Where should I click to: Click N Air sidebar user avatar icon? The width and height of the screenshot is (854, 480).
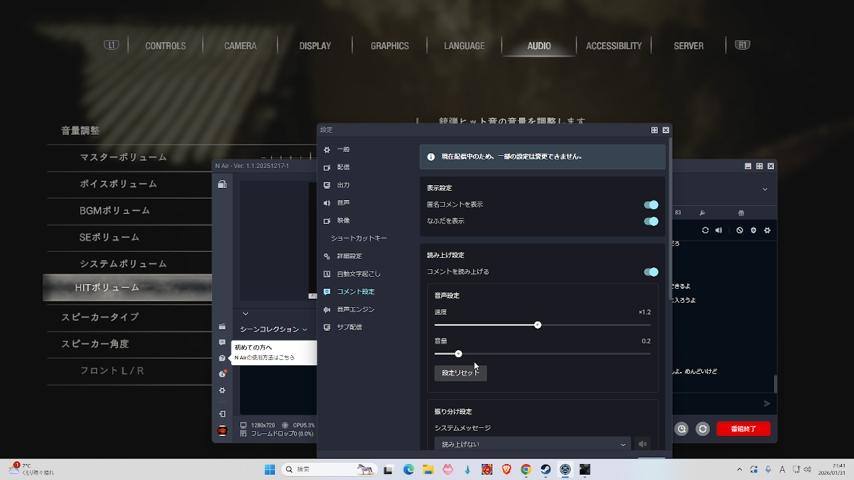222,430
